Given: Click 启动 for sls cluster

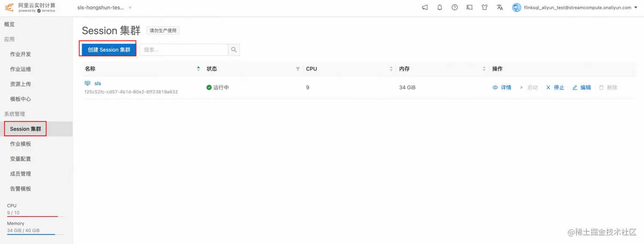Looking at the screenshot, I should click(529, 88).
